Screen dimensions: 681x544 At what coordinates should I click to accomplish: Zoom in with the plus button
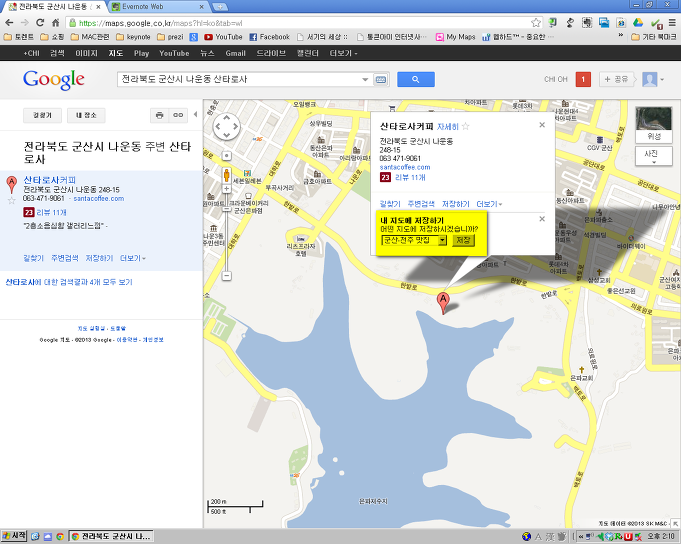(226, 189)
